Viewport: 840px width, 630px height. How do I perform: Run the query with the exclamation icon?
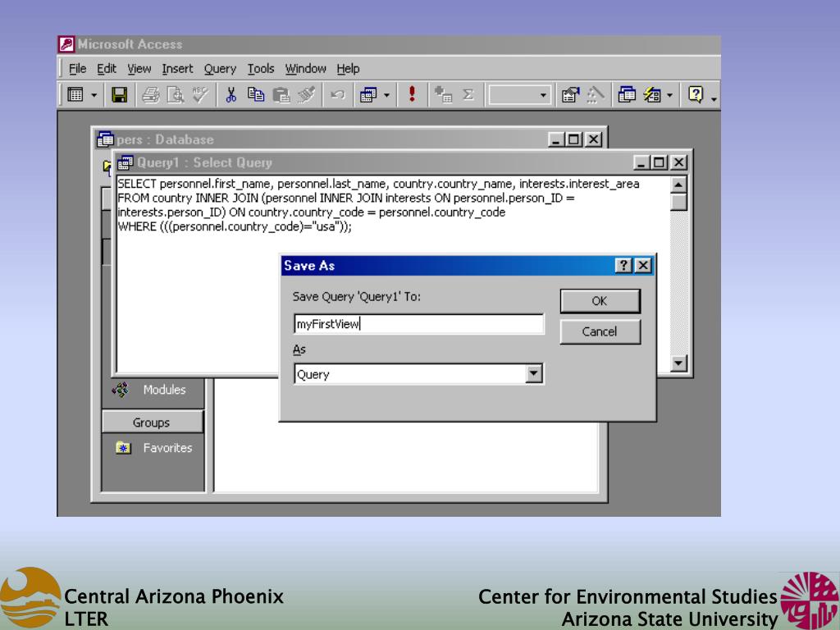(412, 94)
